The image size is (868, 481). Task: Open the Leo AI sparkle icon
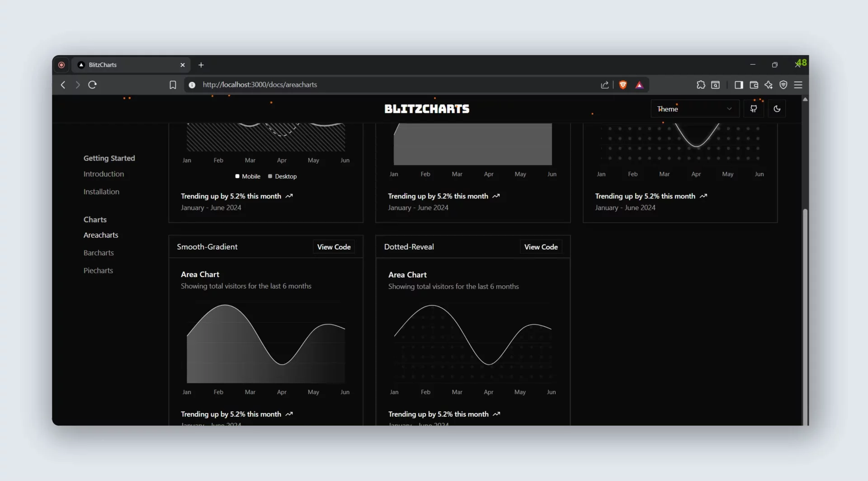(769, 85)
